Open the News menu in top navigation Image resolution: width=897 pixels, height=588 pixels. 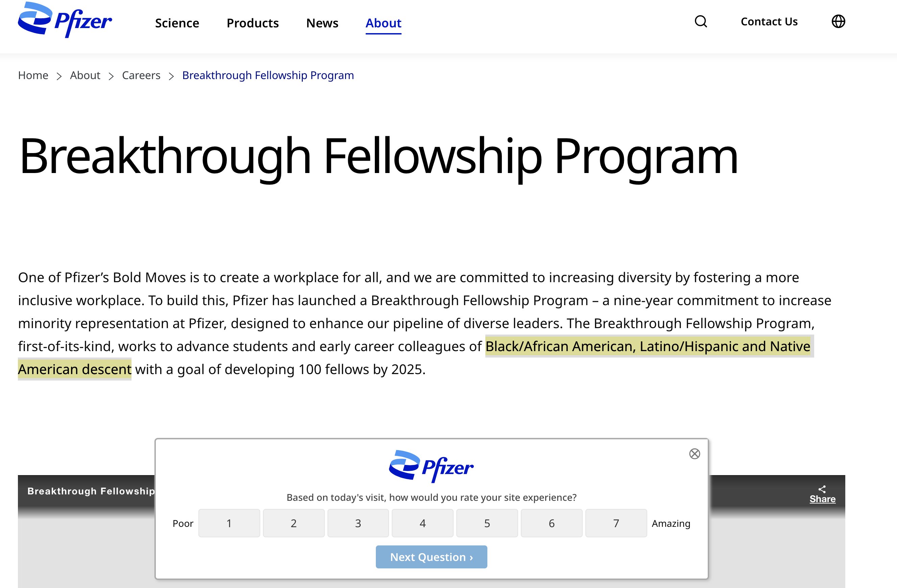pyautogui.click(x=321, y=22)
